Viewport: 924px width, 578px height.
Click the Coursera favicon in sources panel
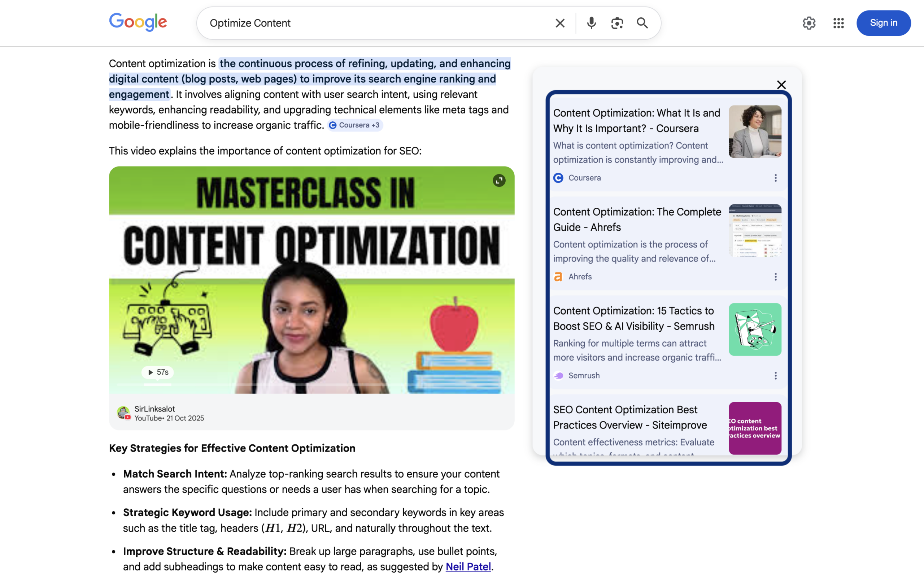[558, 178]
